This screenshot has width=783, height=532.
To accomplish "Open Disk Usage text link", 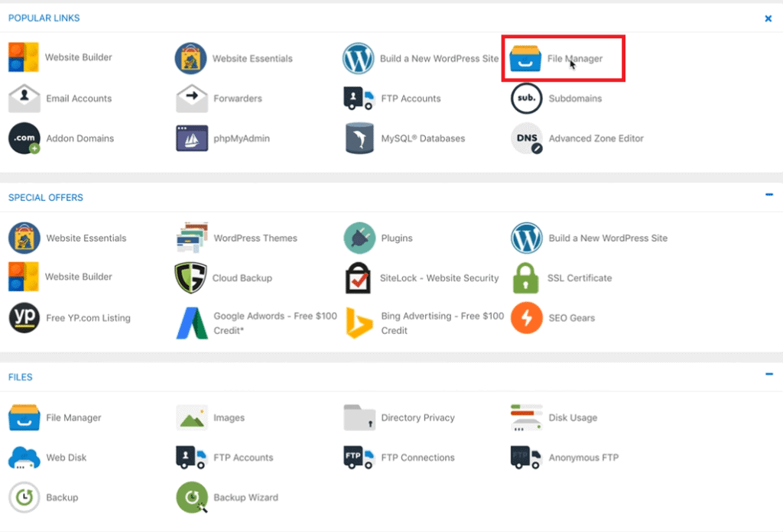I will coord(573,417).
